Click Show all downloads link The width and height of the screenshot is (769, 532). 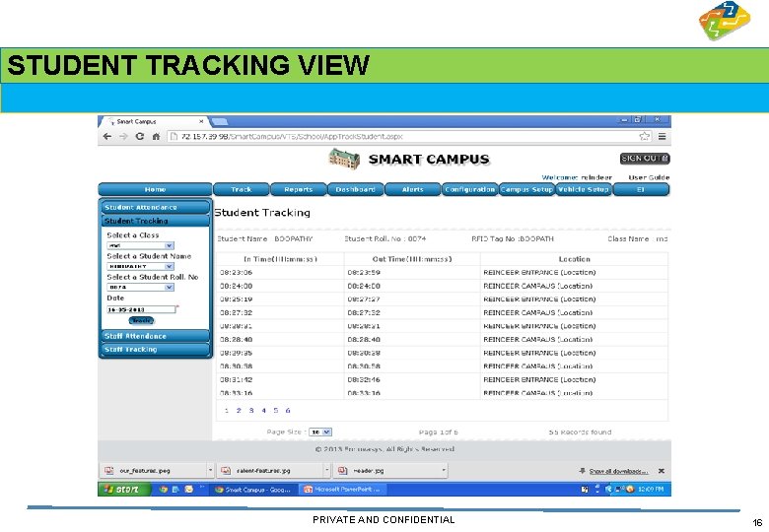[618, 471]
